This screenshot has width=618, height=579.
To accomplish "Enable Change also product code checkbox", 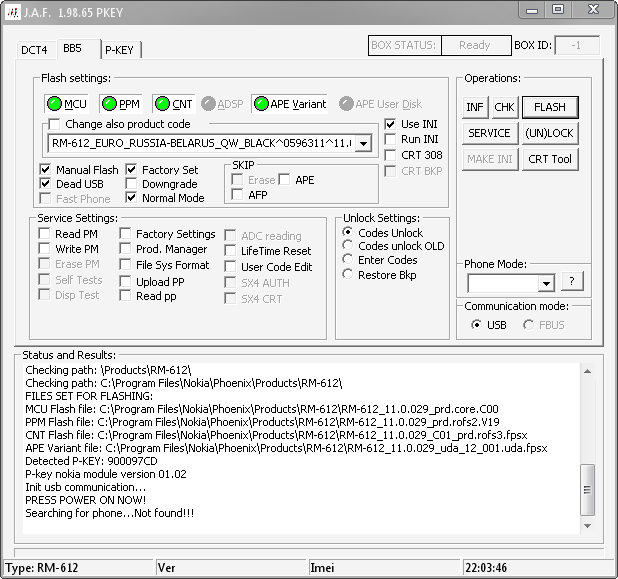I will 54,124.
